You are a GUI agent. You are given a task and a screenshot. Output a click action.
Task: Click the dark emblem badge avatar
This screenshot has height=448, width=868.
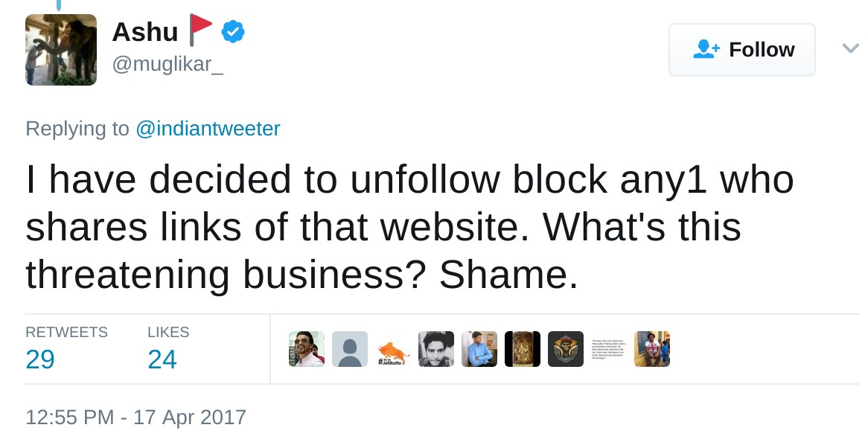coord(566,349)
